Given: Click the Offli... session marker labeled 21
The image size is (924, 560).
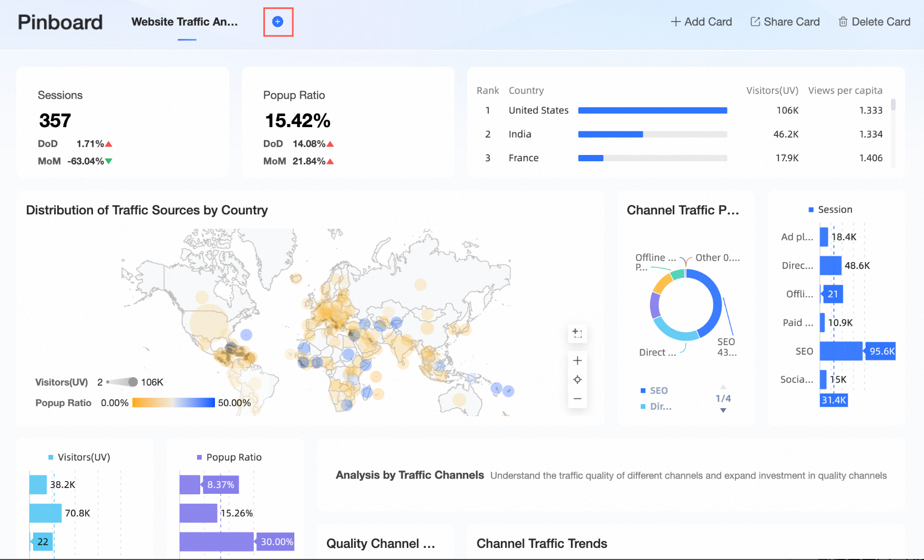Looking at the screenshot, I should click(x=833, y=294).
